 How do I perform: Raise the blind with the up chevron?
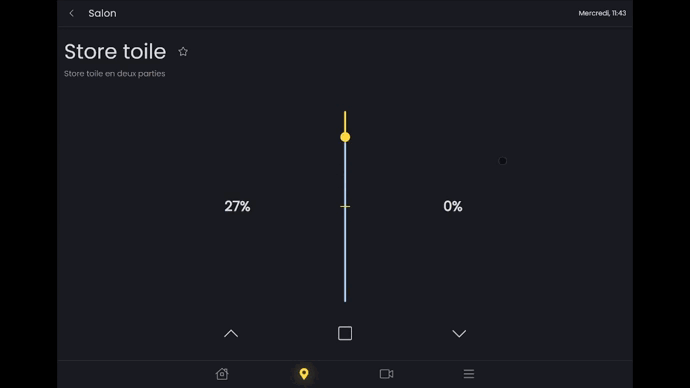click(x=231, y=333)
